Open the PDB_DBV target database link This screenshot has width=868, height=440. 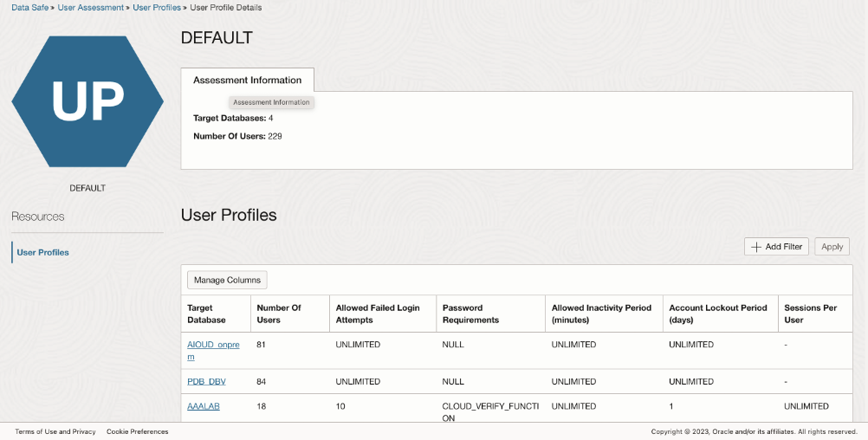pos(206,381)
